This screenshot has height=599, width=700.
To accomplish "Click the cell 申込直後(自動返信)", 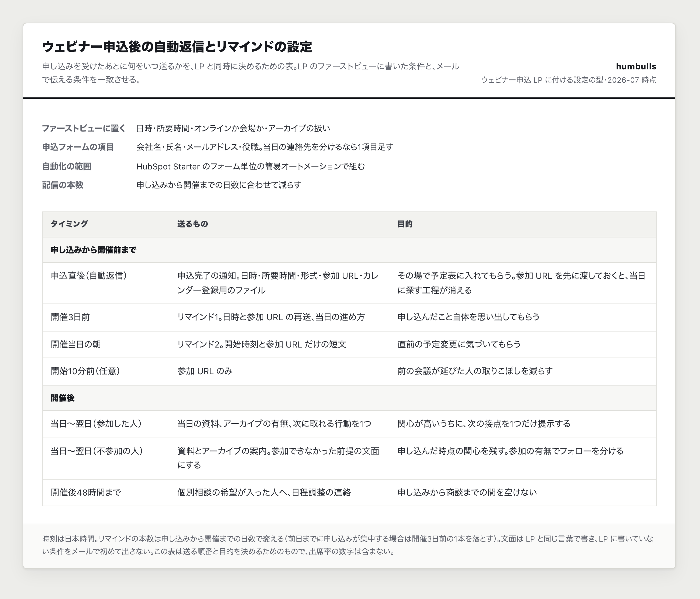I will pyautogui.click(x=105, y=283).
